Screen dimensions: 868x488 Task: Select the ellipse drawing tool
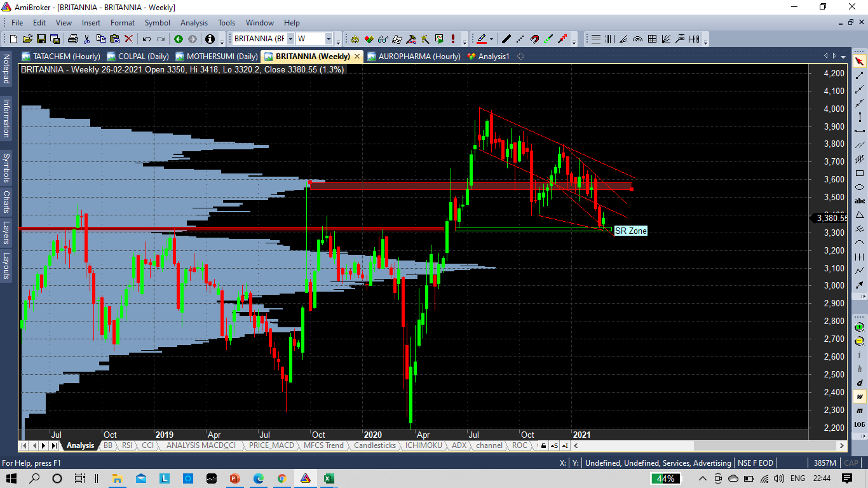pos(860,187)
